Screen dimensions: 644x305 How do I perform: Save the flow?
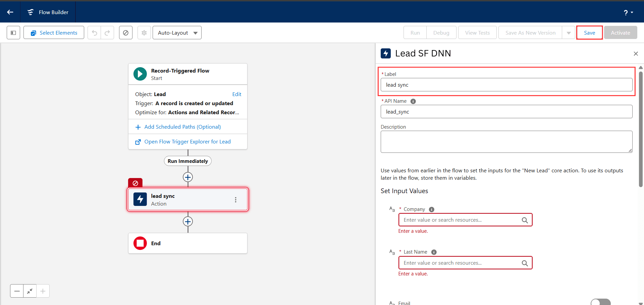point(589,33)
